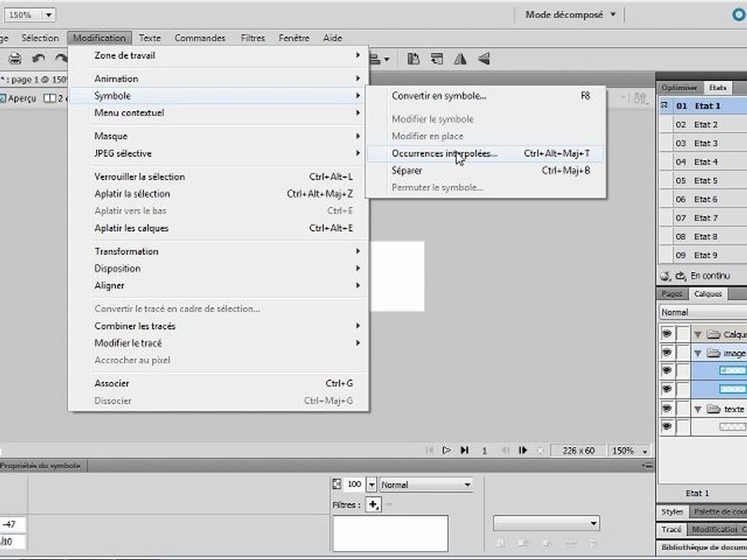
Task: Toggle visibility eye of the texte layer
Action: pos(667,408)
